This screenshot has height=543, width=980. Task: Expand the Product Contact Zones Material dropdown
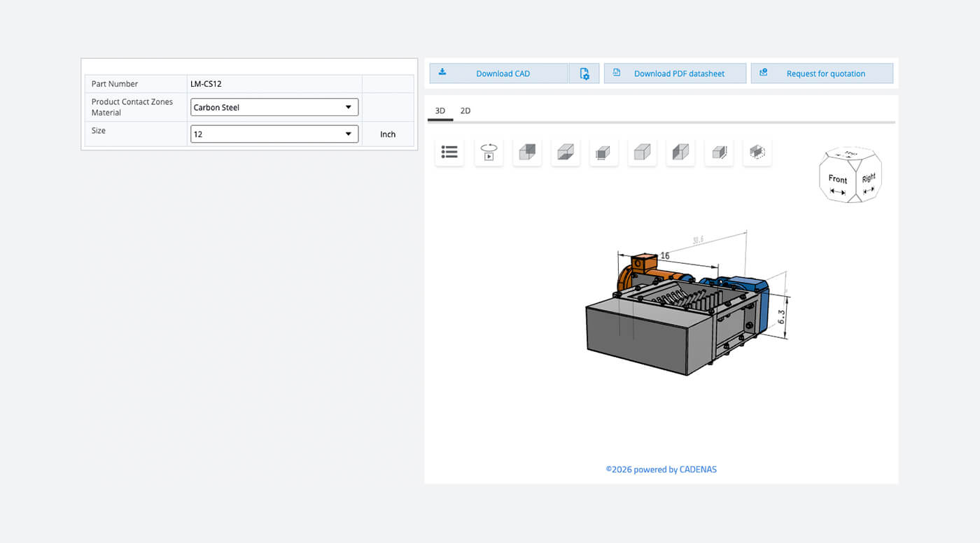click(274, 107)
